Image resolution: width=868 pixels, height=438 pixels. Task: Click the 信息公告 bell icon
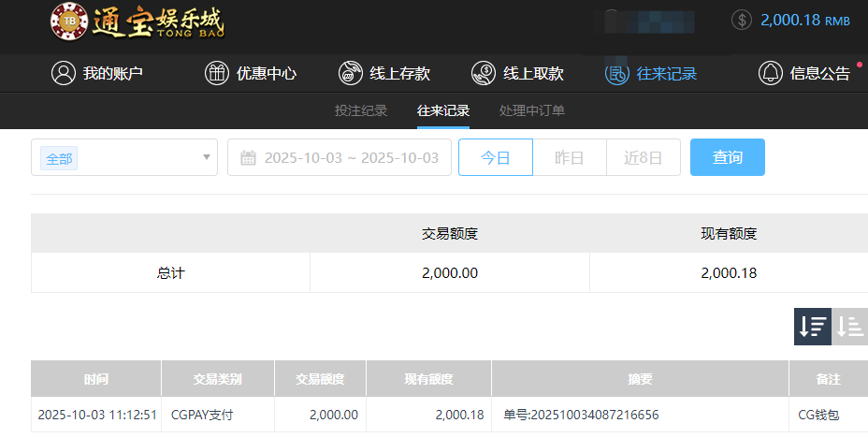[x=770, y=73]
